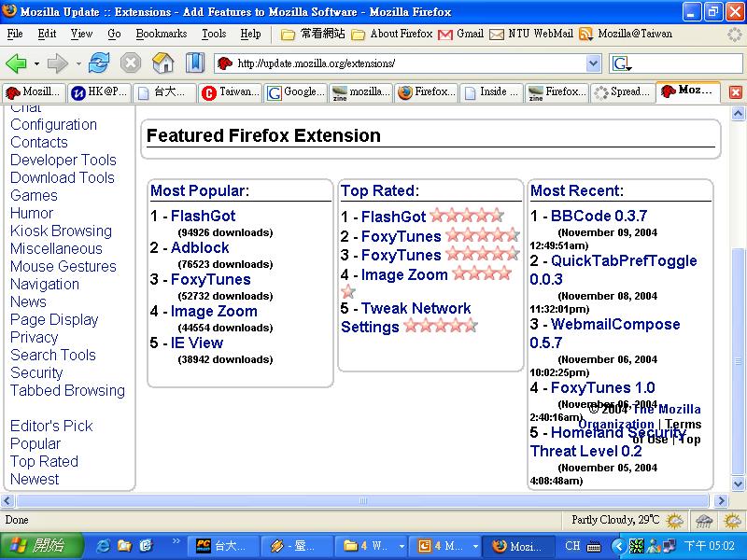This screenshot has width=747, height=560.
Task: Open the WebmailCompose 0.5.7 link
Action: pyautogui.click(x=605, y=333)
